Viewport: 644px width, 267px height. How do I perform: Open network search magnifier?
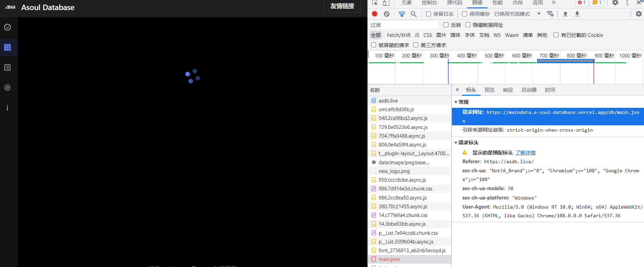tap(414, 14)
